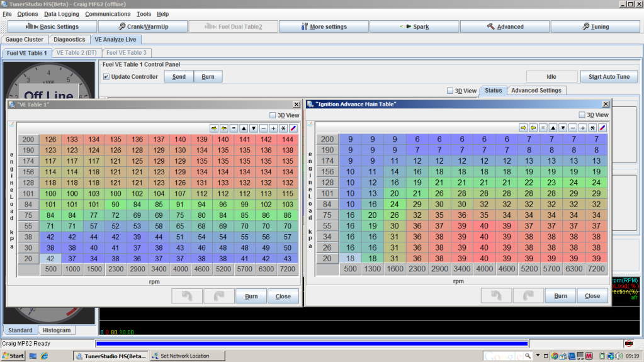Toggle Update Controller checkbox

(106, 77)
